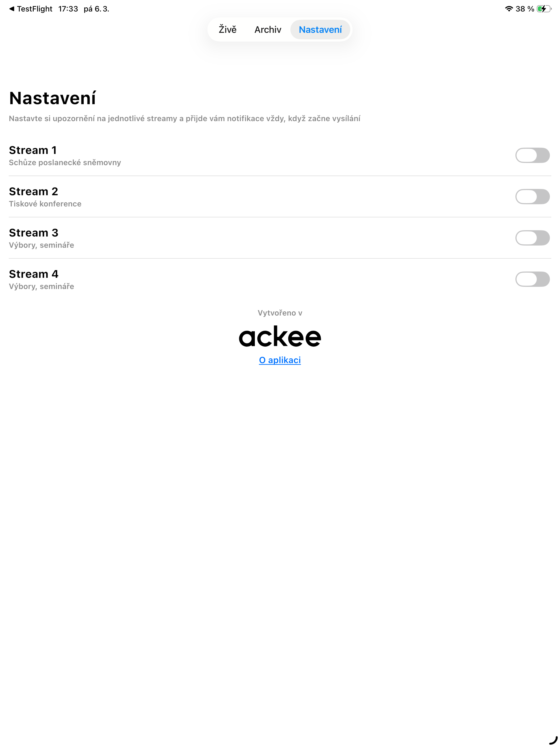Toggle notifications for Stream 3
This screenshot has width=560, height=747.
click(x=533, y=239)
